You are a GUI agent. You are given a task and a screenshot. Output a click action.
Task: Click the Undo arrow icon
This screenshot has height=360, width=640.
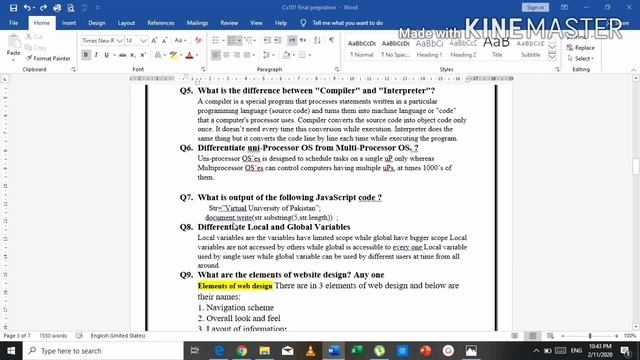pyautogui.click(x=27, y=8)
